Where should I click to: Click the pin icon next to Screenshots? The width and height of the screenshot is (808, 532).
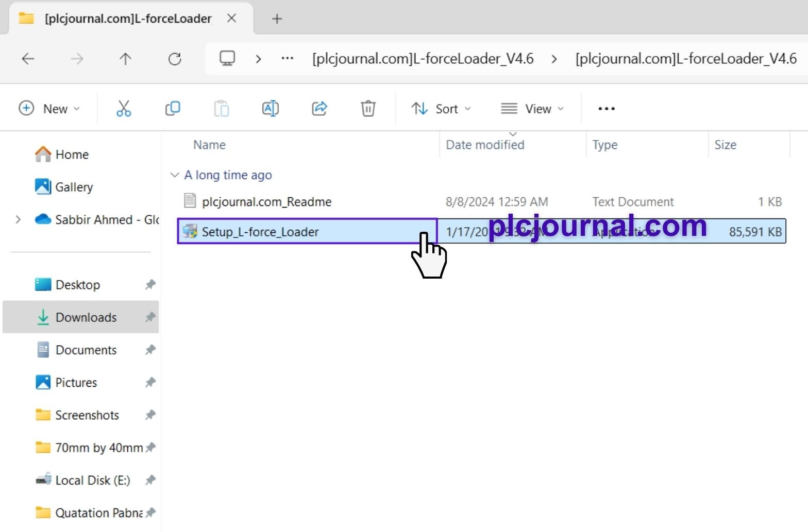[150, 415]
